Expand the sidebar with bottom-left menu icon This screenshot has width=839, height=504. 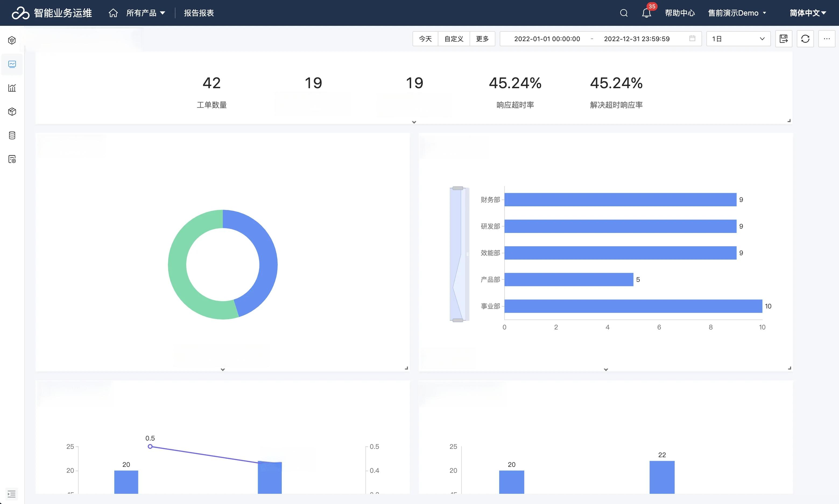tap(12, 494)
